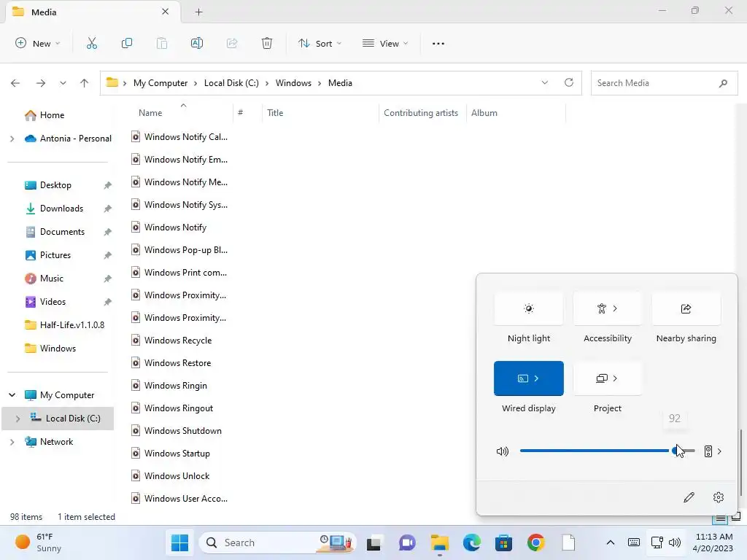The width and height of the screenshot is (747, 560).
Task: Open Task View on the taskbar
Action: (374, 542)
